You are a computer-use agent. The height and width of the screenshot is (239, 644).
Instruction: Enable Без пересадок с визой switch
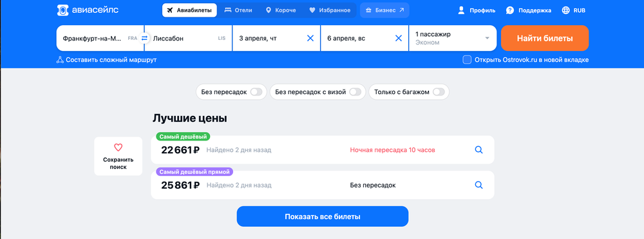coord(355,92)
